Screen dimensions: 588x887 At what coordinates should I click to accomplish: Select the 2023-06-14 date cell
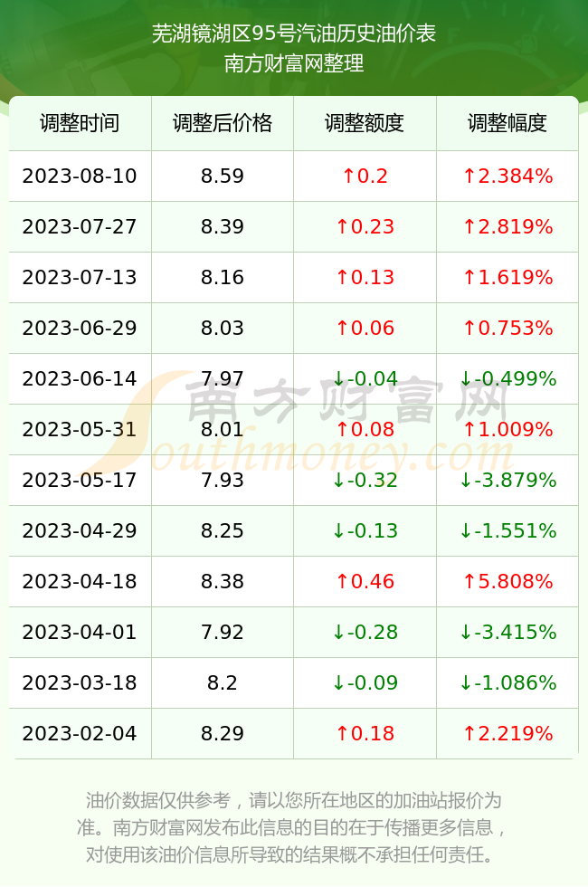click(x=80, y=378)
